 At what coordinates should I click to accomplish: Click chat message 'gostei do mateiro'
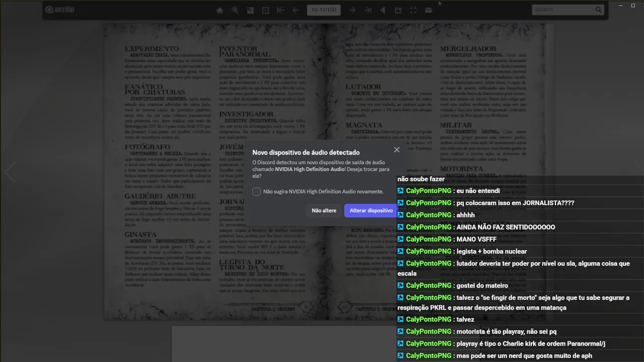tap(482, 286)
